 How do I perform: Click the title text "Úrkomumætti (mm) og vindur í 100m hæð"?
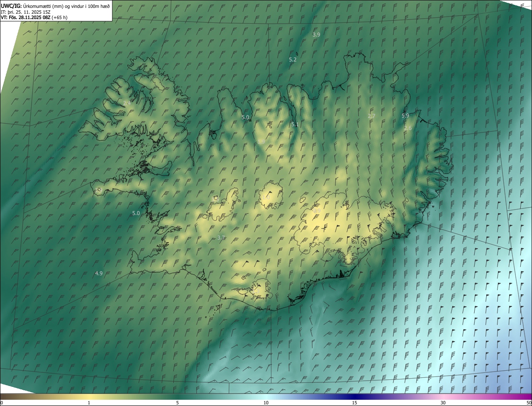[66, 6]
